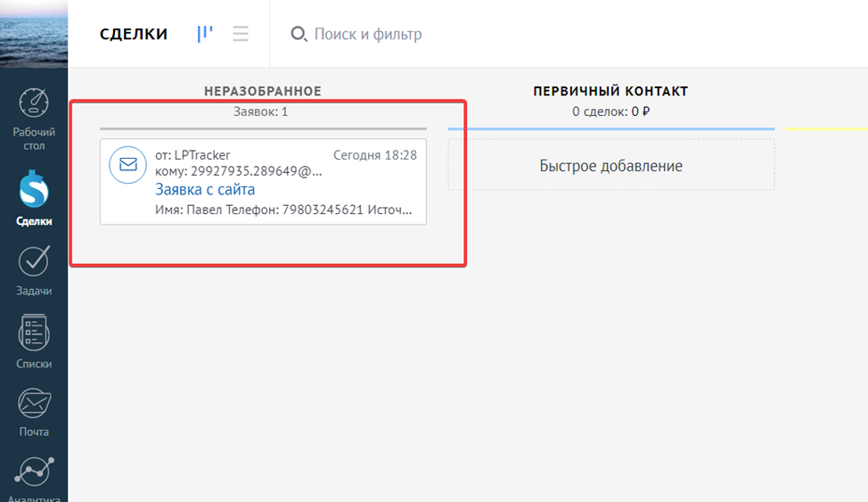Viewport: 868px width, 502px height.
Task: Open the Рабочий стол dashboard icon
Action: (x=34, y=103)
